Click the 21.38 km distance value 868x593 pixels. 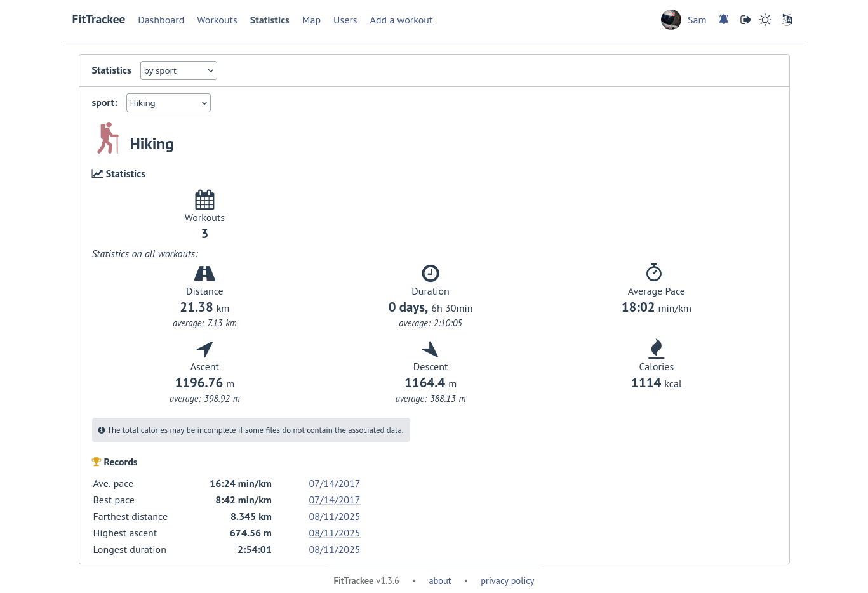click(x=204, y=307)
